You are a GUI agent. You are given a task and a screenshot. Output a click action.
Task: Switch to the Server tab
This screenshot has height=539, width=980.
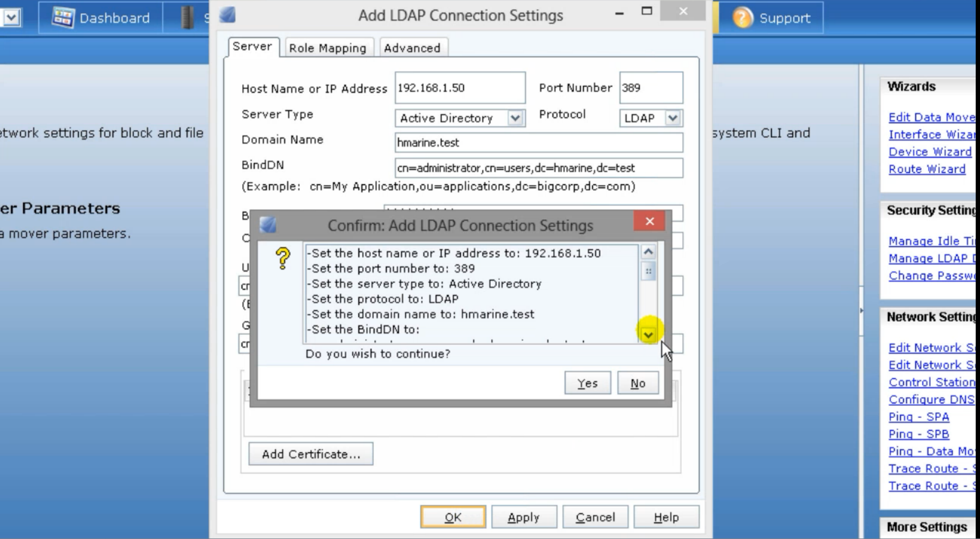tap(252, 47)
